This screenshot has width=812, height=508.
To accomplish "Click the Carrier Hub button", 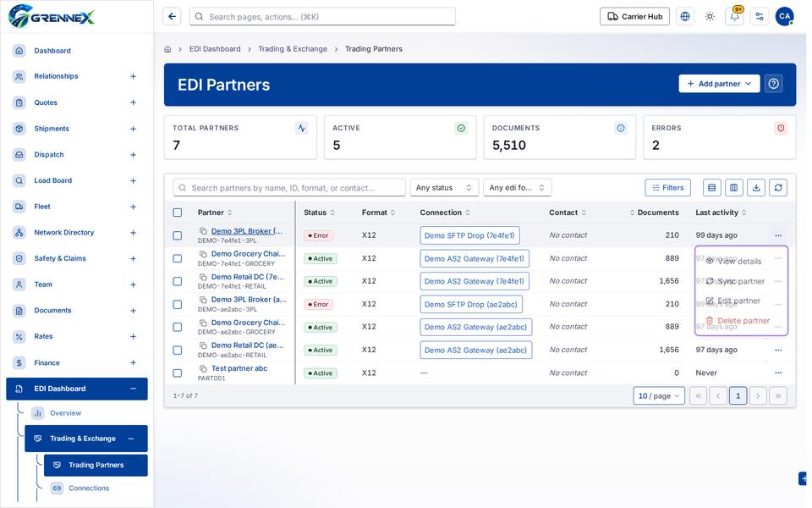I will [x=635, y=17].
